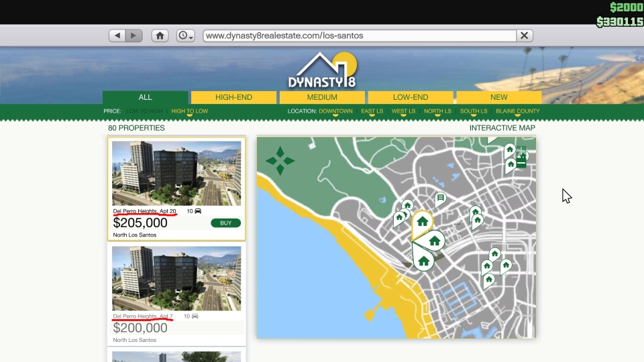
Task: Filter location by Blaine County
Action: tap(517, 111)
